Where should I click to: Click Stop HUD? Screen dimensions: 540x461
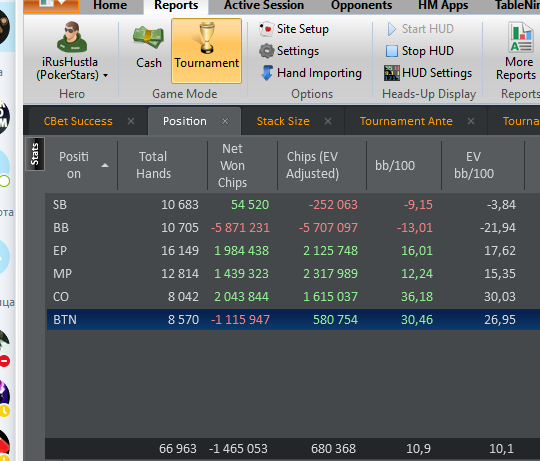tap(420, 51)
